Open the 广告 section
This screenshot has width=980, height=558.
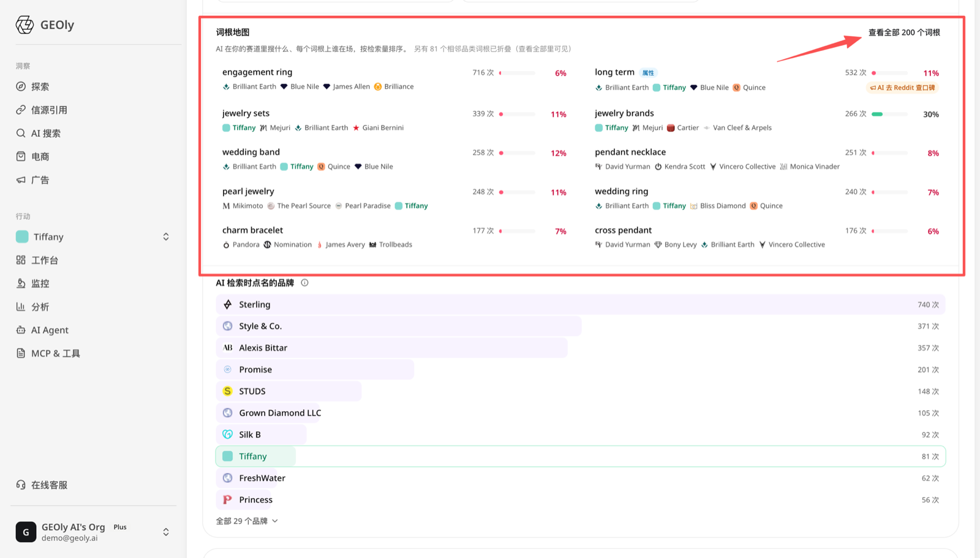[x=40, y=180]
